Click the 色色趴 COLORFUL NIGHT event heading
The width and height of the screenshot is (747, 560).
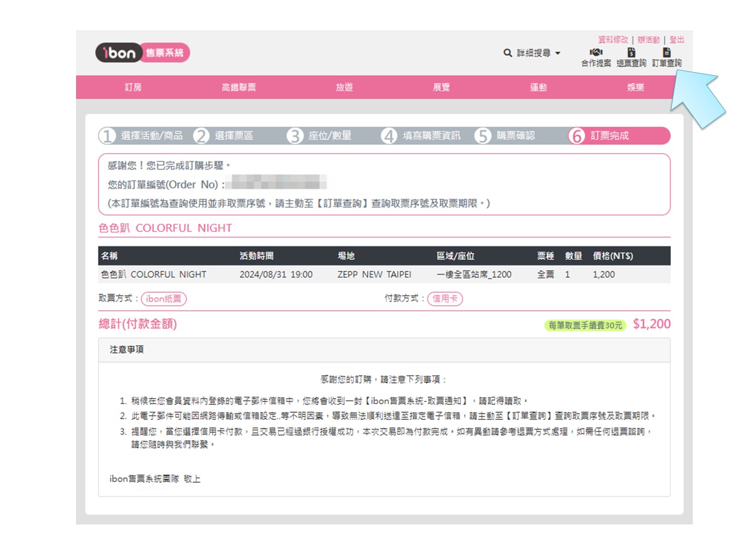pyautogui.click(x=165, y=228)
